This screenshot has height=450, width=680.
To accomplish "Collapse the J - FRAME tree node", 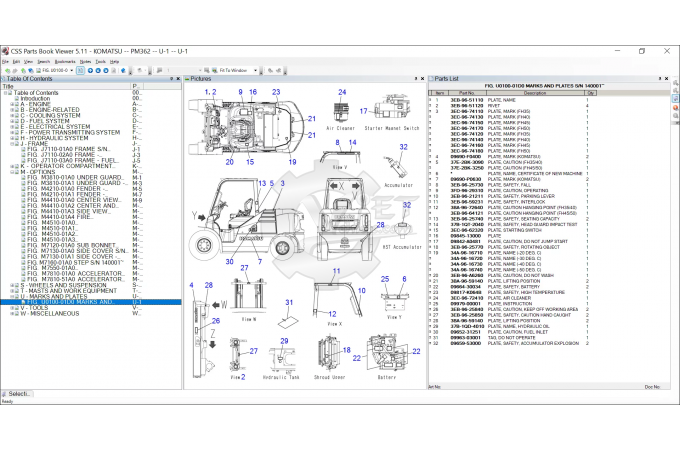I will [x=12, y=143].
